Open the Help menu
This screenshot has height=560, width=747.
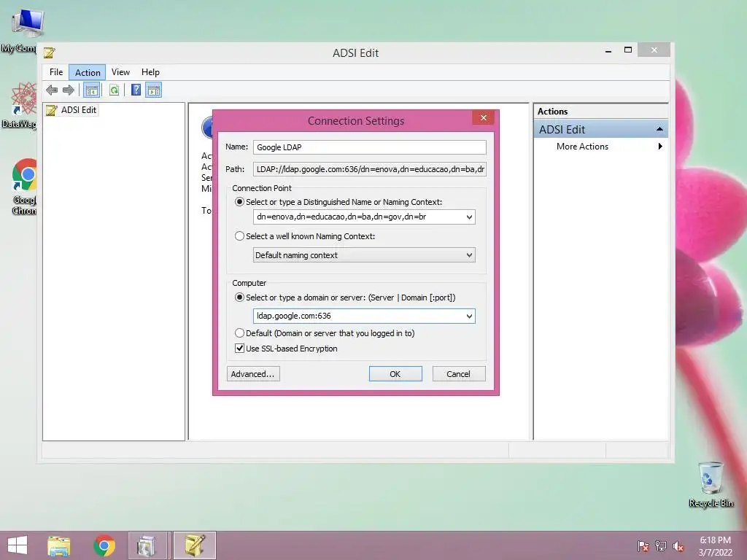[150, 72]
